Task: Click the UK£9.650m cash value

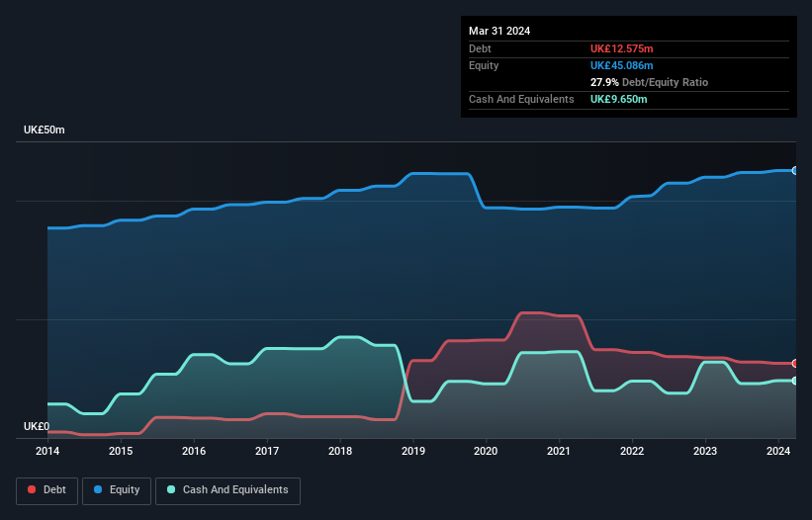Action: point(619,99)
